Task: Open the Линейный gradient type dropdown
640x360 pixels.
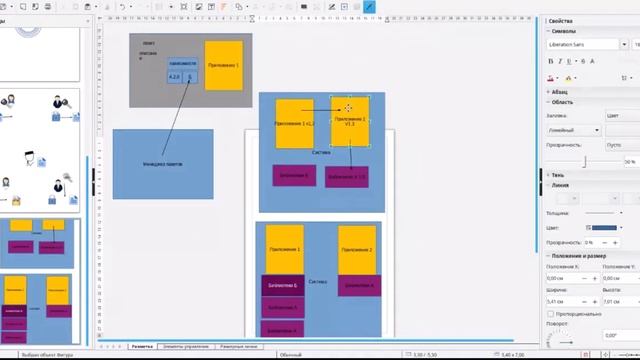Action: click(573, 130)
